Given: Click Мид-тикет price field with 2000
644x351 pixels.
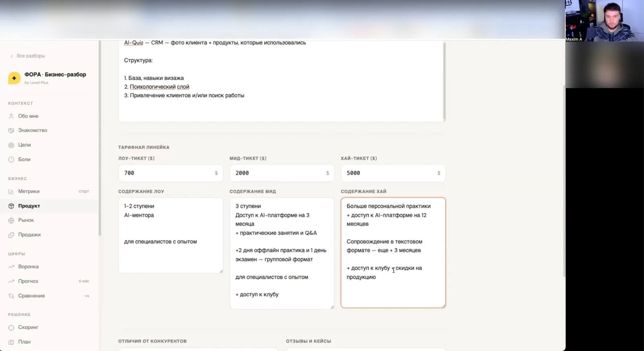Looking at the screenshot, I should point(282,173).
